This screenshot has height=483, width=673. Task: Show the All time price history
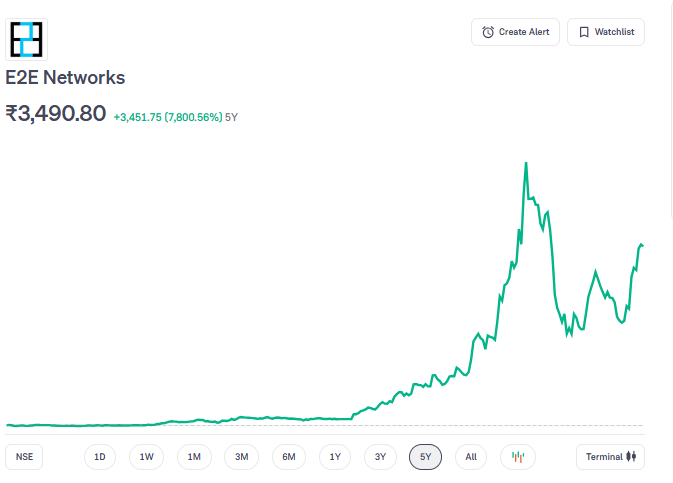click(471, 457)
